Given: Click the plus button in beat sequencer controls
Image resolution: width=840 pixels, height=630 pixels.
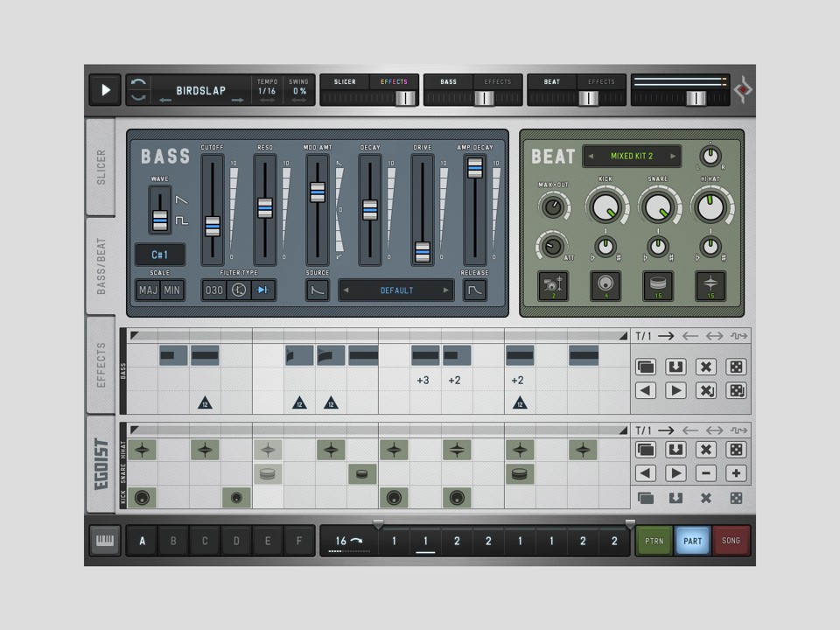Looking at the screenshot, I should coord(736,473).
